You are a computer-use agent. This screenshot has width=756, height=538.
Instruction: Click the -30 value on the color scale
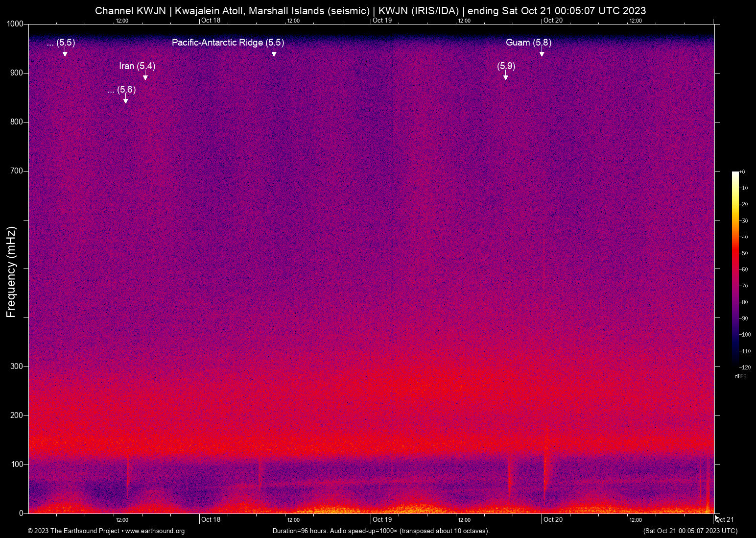tap(744, 221)
